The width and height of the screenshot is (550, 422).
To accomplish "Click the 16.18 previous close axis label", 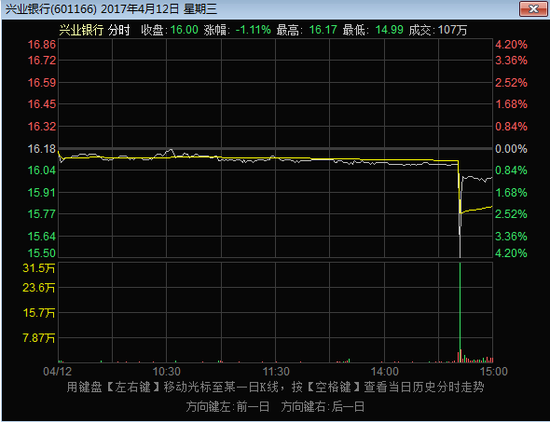I will [x=42, y=149].
